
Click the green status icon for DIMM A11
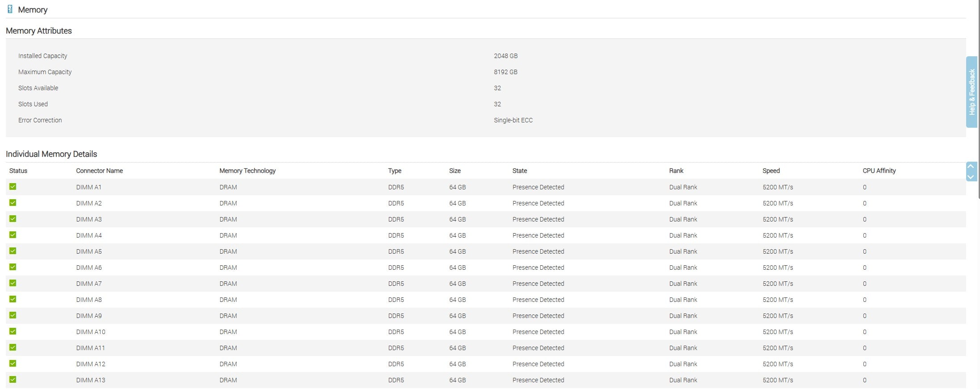13,347
